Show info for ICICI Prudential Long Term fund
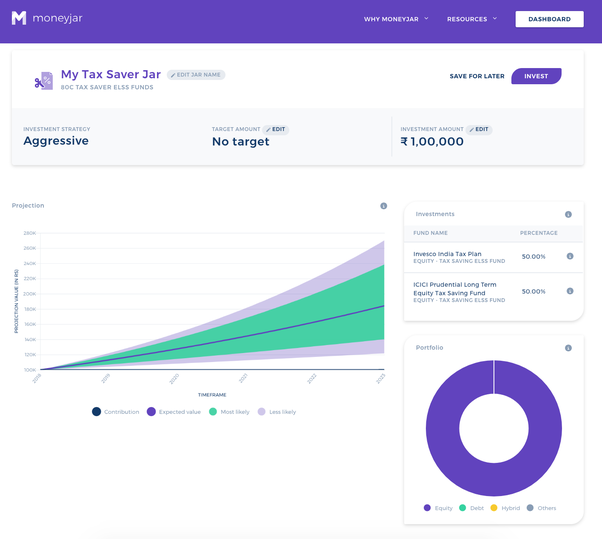 (x=570, y=291)
